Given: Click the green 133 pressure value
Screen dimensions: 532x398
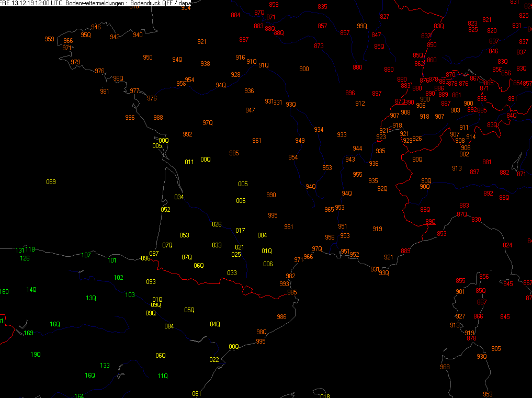Looking at the screenshot, I should pos(105,366).
